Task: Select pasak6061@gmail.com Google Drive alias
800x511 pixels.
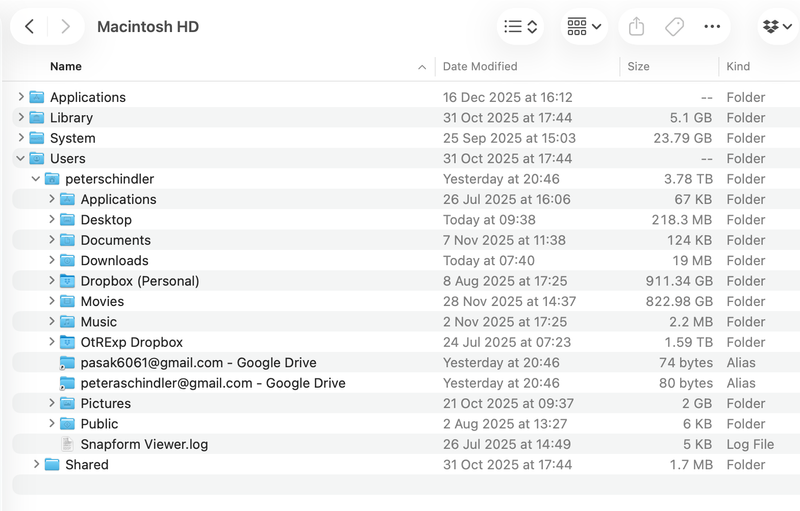Action: coord(198,363)
